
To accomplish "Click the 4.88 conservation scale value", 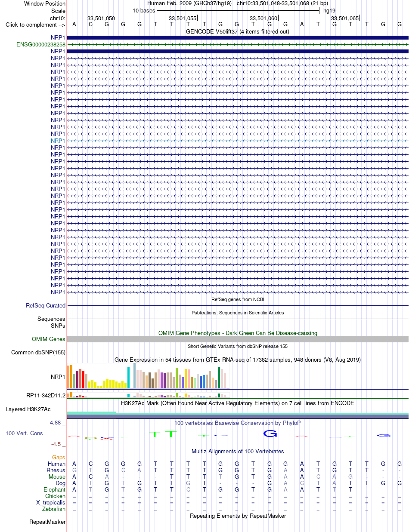I will [x=56, y=423].
